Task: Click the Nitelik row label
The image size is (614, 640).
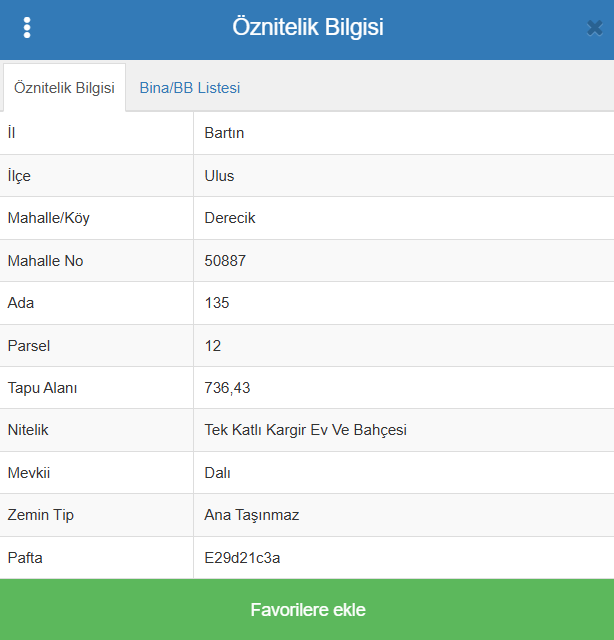Action: click(x=28, y=430)
